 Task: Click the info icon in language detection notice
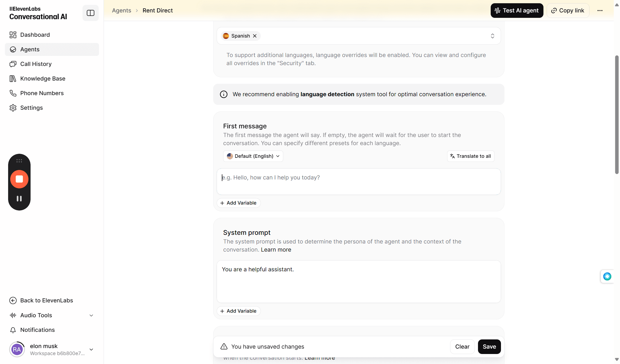224,94
